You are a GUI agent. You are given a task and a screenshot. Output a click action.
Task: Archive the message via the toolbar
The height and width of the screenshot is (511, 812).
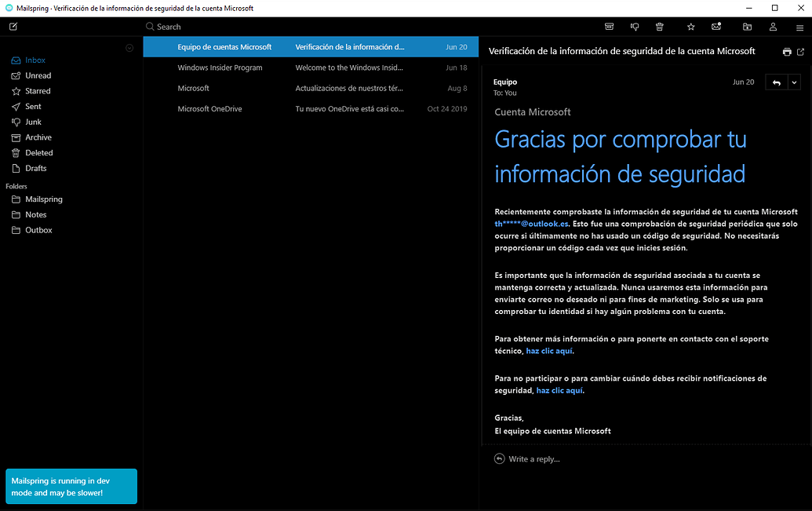609,27
